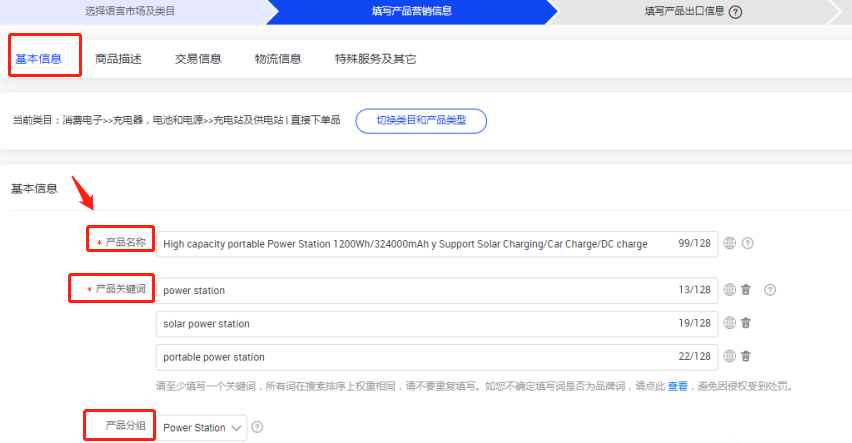Screen dimensions: 852x443
Task: Delete the 'power station' keyword row
Action: pyautogui.click(x=746, y=290)
